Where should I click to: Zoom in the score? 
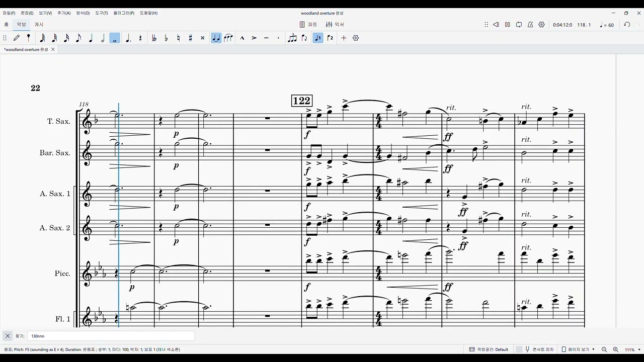615,349
